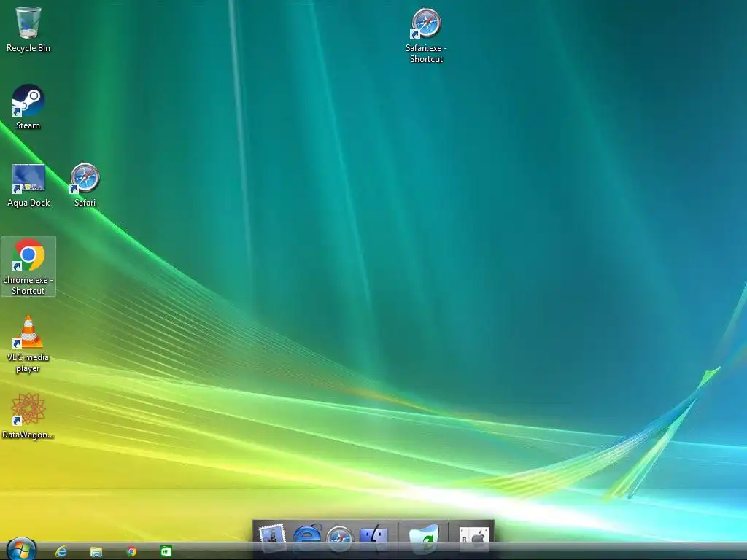Click the "Recycle Bin" label text

[28, 48]
